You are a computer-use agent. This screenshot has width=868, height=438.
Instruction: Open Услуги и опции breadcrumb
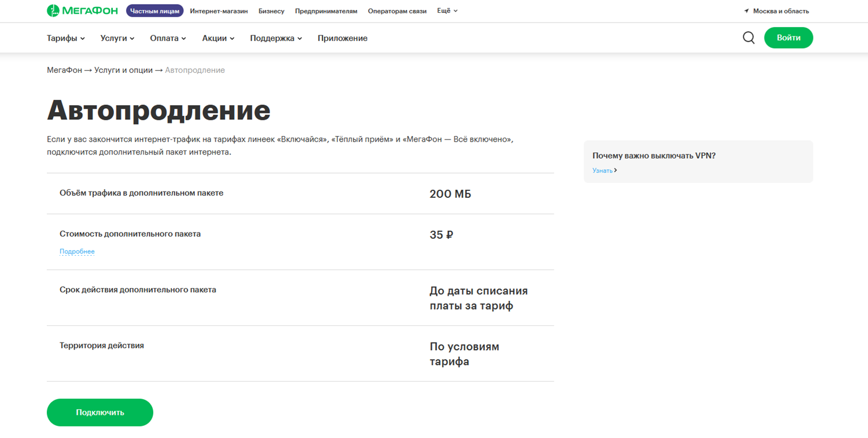pos(123,70)
